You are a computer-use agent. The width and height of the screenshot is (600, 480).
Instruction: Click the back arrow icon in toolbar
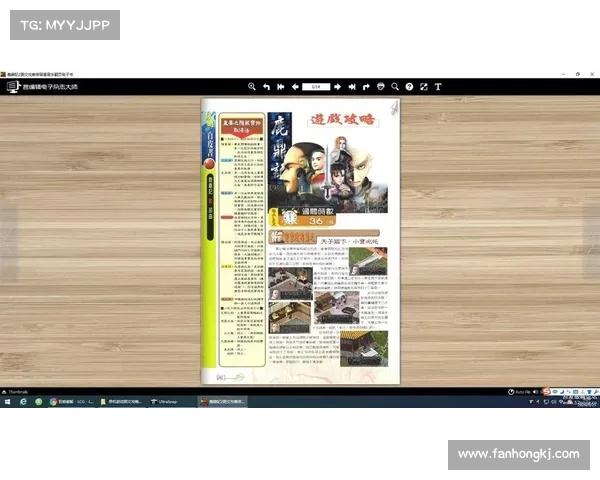(x=266, y=87)
